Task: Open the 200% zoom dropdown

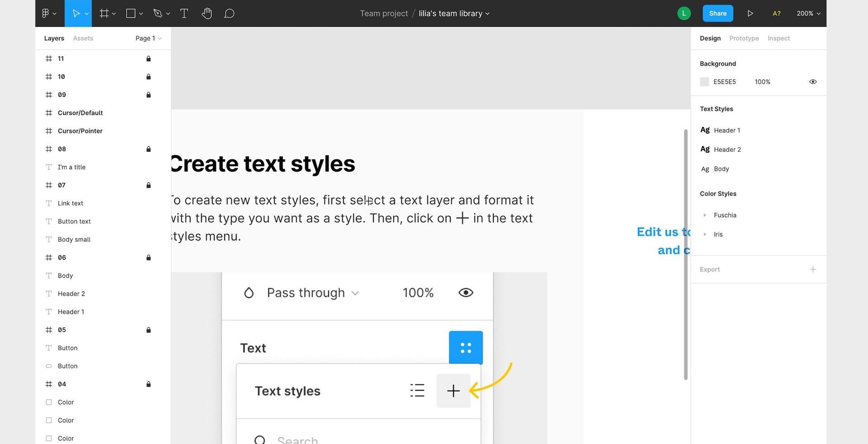Action: pyautogui.click(x=808, y=14)
